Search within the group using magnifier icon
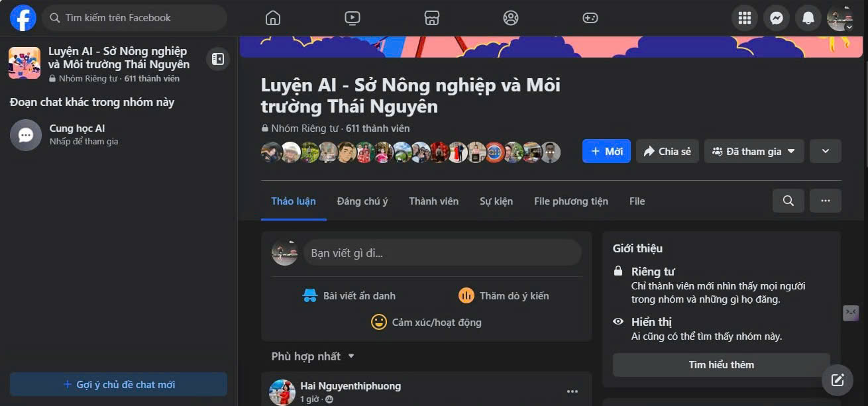The width and height of the screenshot is (868, 406). [788, 201]
